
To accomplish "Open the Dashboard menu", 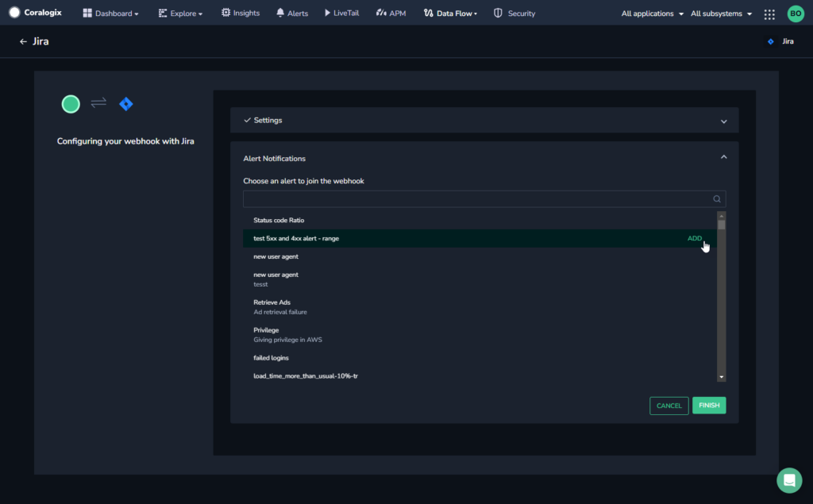I will tap(110, 13).
